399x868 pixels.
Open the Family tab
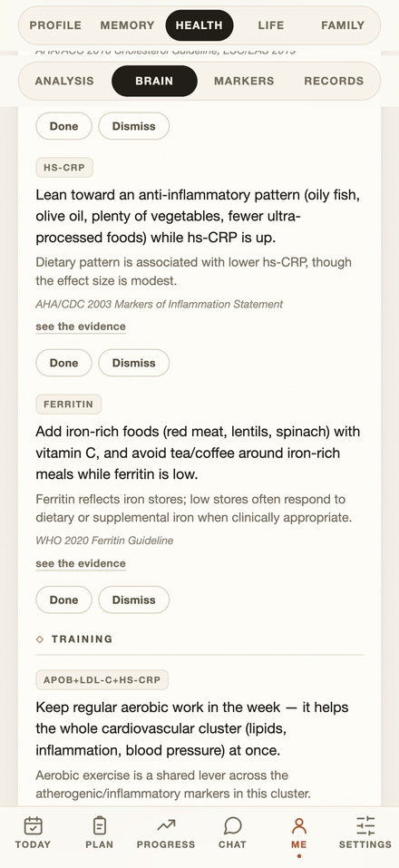pyautogui.click(x=343, y=25)
